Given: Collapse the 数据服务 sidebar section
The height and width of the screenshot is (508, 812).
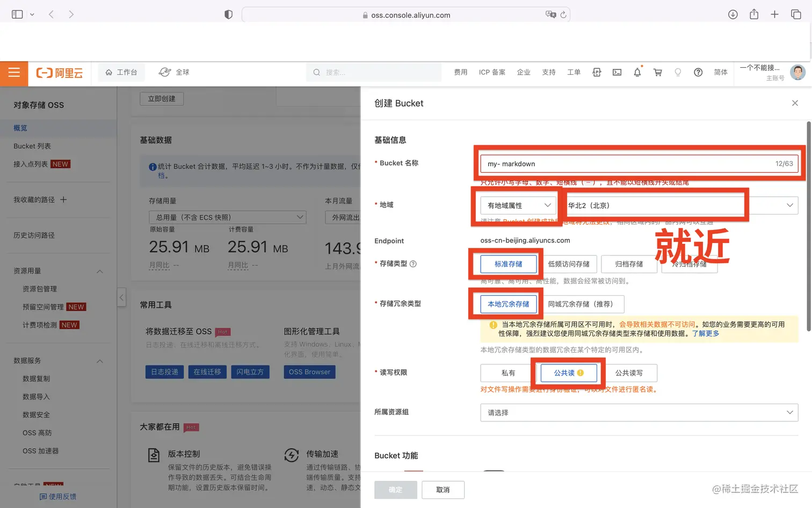Looking at the screenshot, I should pyautogui.click(x=99, y=361).
